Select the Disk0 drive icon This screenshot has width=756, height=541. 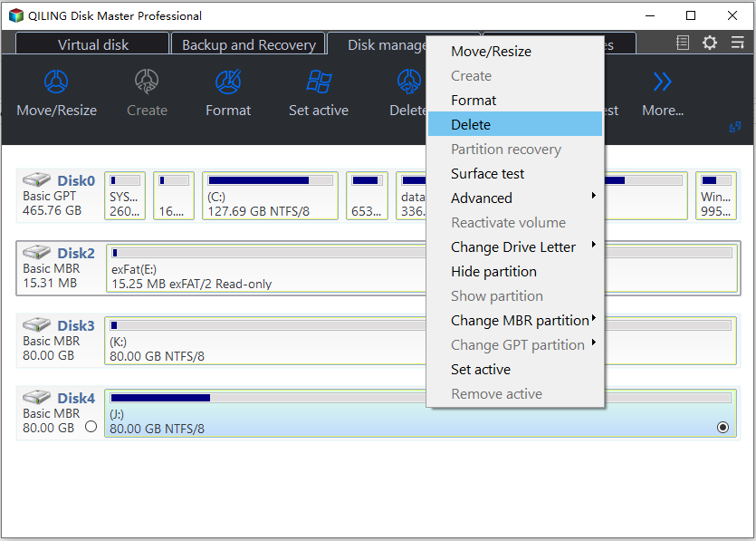pos(36,179)
